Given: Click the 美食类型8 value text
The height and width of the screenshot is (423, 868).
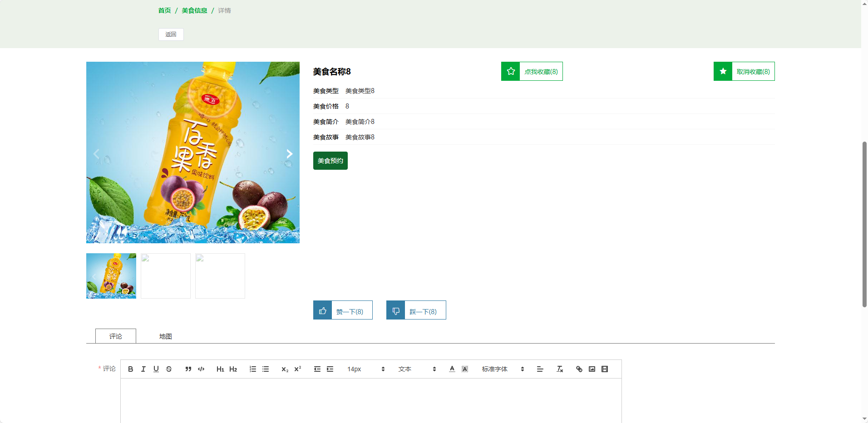Looking at the screenshot, I should pyautogui.click(x=360, y=91).
